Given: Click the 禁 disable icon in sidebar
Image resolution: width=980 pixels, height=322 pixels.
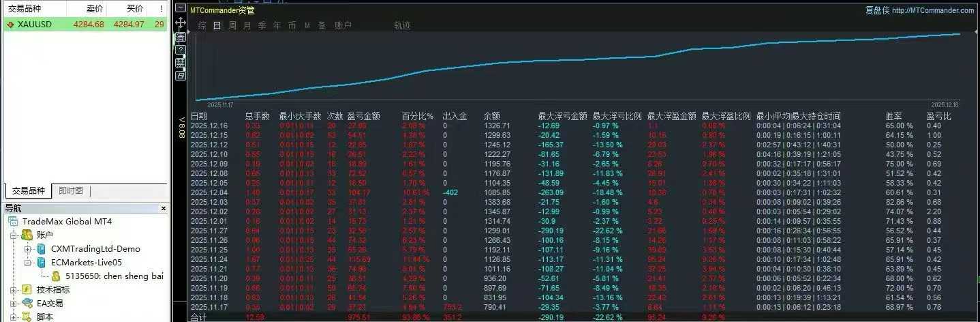Looking at the screenshot, I should pos(181,63).
